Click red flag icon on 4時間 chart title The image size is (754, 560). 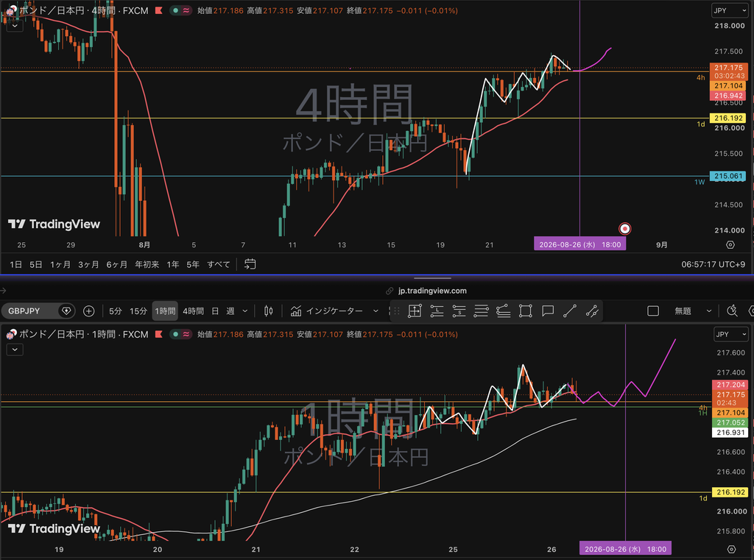point(159,10)
